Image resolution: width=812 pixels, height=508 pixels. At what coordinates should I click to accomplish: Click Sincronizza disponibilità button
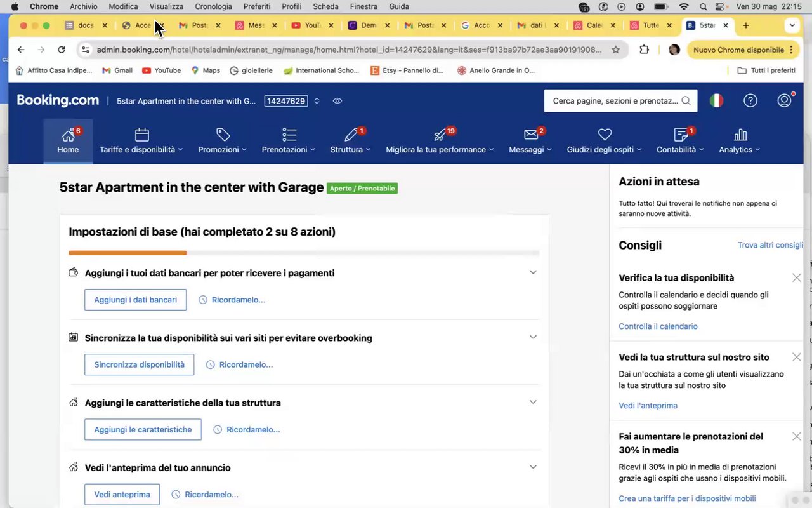click(x=139, y=364)
